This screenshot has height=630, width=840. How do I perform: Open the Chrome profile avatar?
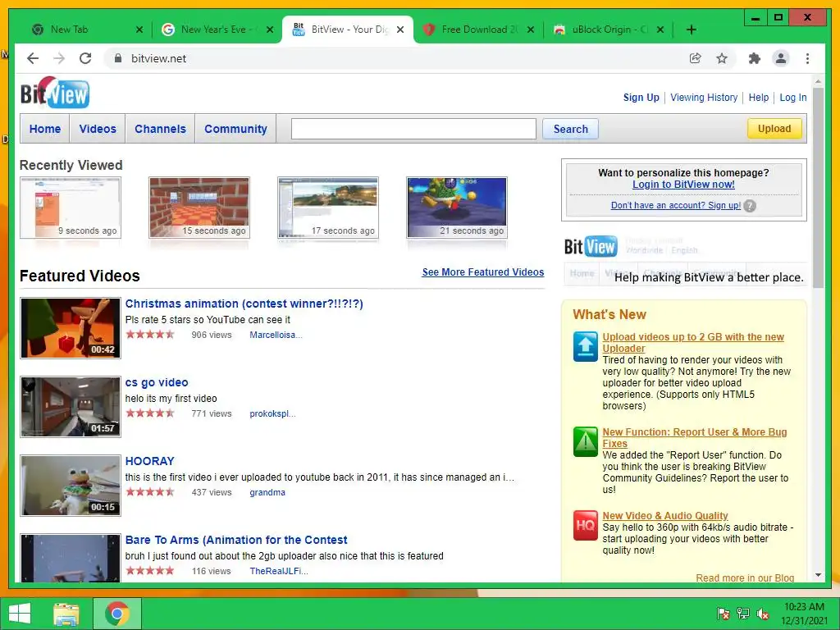pyautogui.click(x=781, y=58)
